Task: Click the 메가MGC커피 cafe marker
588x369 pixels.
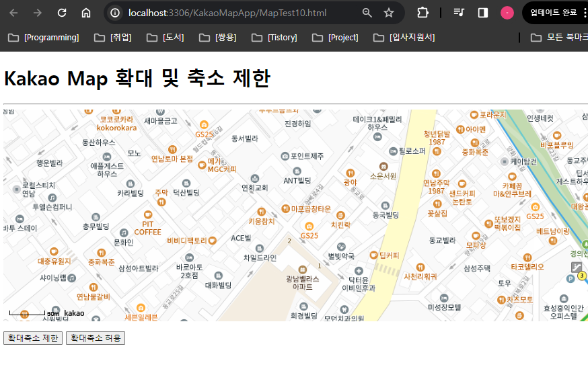Action: (x=202, y=165)
